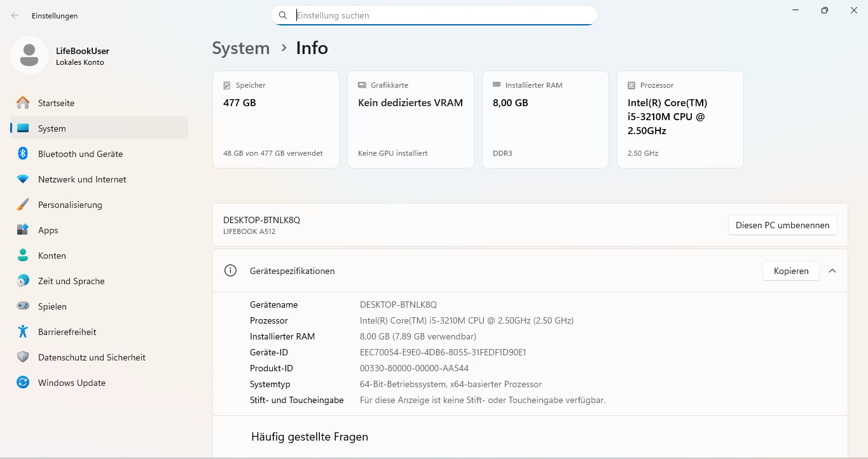Click the Datenschutz und Sicherheit shield icon
The width and height of the screenshot is (868, 459).
[23, 357]
